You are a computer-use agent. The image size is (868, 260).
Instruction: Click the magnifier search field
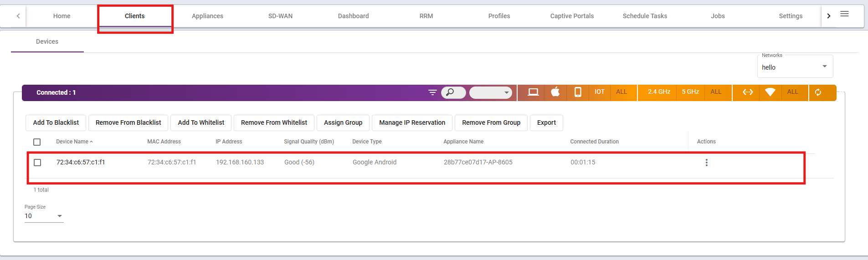click(453, 92)
